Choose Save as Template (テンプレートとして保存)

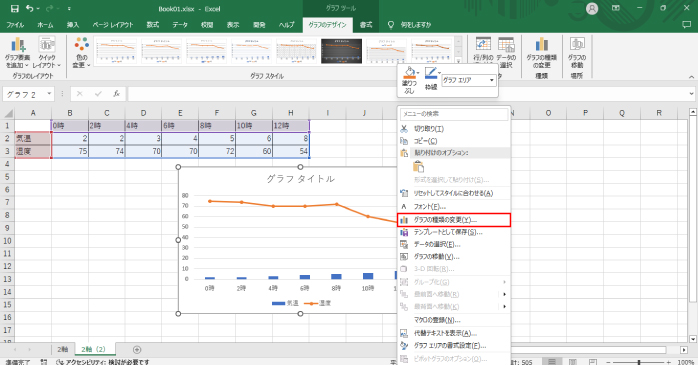(454, 232)
